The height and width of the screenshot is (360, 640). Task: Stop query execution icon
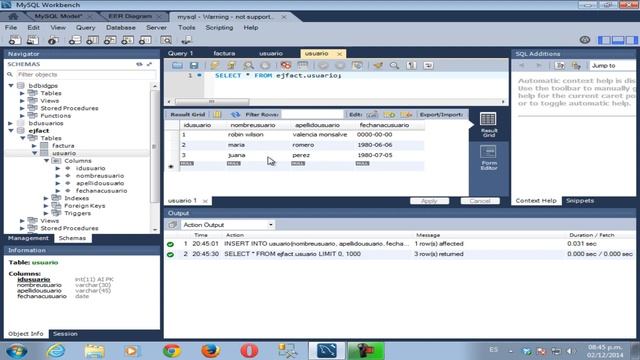click(x=265, y=65)
